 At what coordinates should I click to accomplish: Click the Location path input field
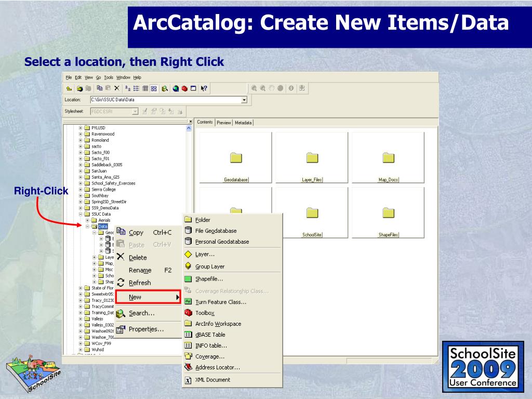point(166,100)
